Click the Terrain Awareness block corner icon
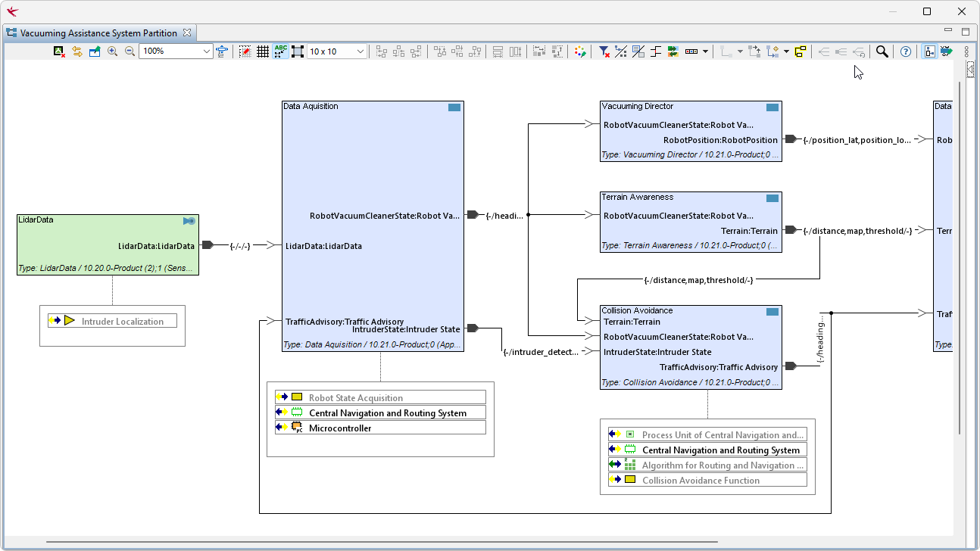980x551 pixels. coord(772,198)
